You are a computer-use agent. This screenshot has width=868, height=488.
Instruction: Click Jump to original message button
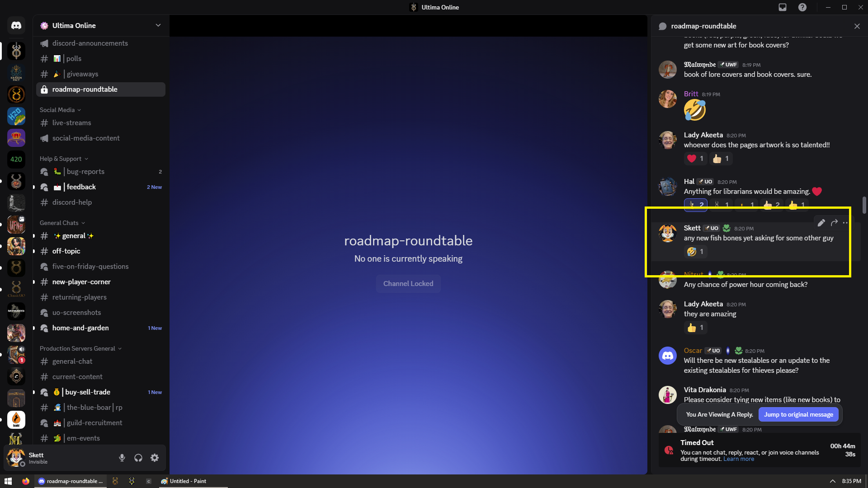[x=798, y=414]
